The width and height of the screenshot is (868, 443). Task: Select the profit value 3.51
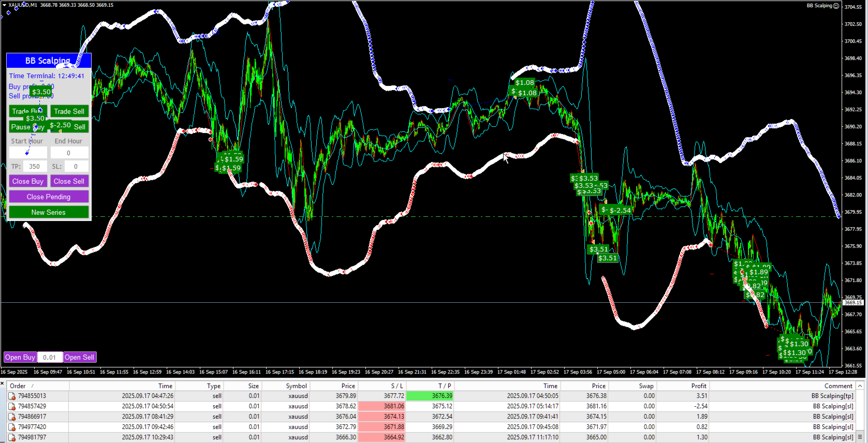(702, 396)
